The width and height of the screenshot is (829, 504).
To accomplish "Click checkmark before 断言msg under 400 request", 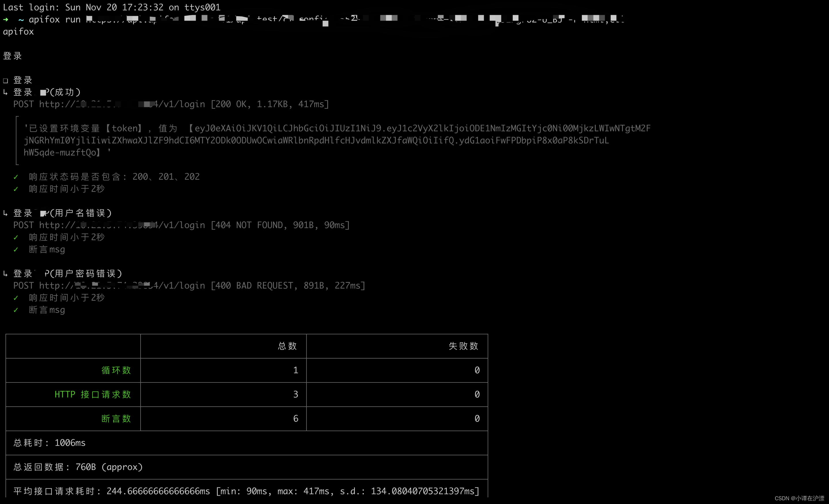I will [x=16, y=310].
